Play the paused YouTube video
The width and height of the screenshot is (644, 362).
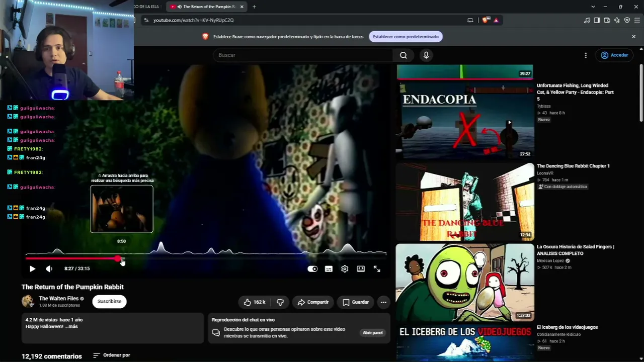pos(32,269)
